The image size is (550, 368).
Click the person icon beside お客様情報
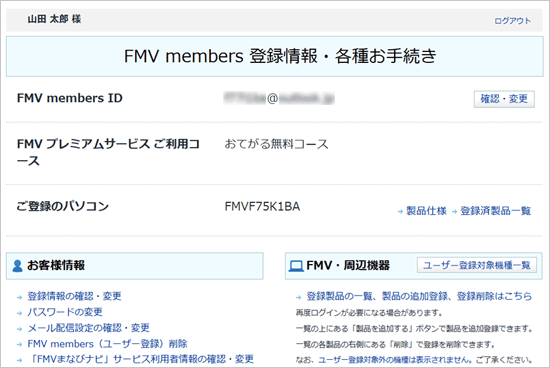[17, 266]
